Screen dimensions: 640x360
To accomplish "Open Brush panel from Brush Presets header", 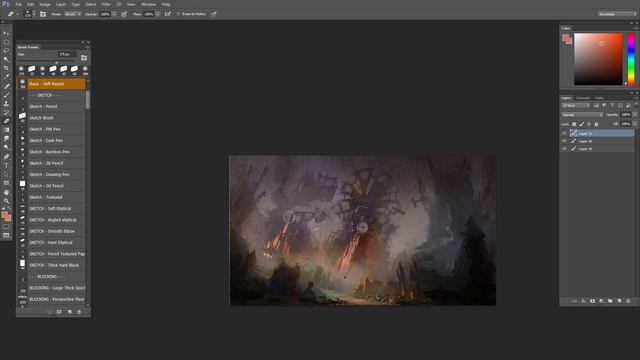I will click(x=84, y=58).
